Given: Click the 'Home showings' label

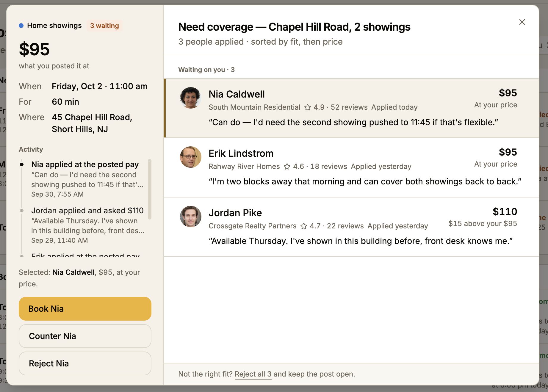Looking at the screenshot, I should 54,26.
